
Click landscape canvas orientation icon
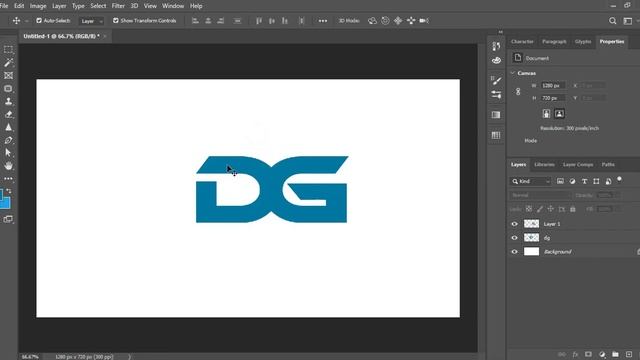(x=559, y=114)
